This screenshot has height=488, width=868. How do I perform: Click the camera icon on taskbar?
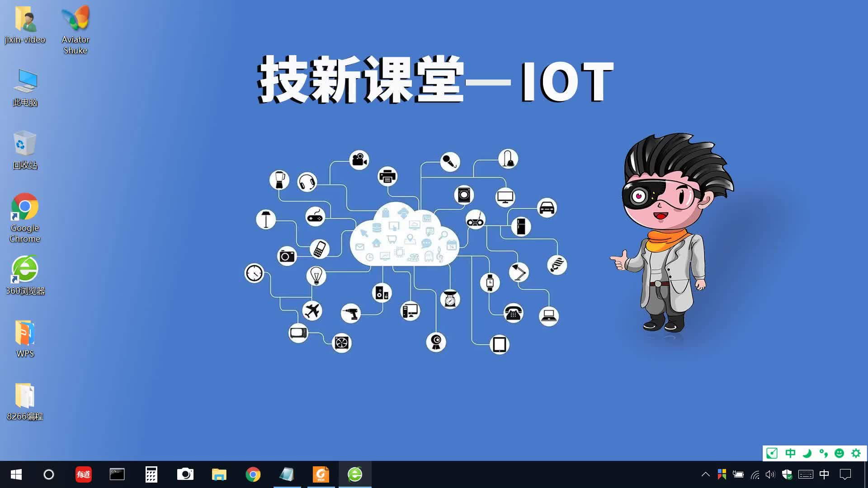[x=185, y=474]
